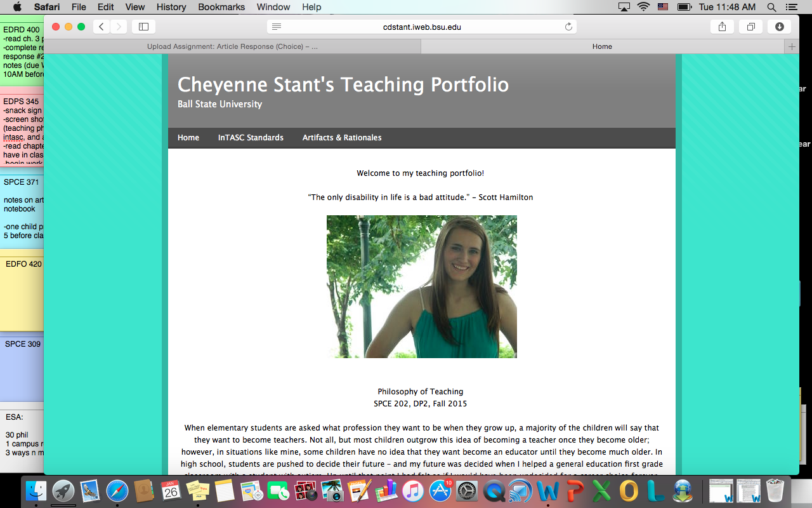This screenshot has height=508, width=812.
Task: Add a new tab with plus button
Action: 791,46
